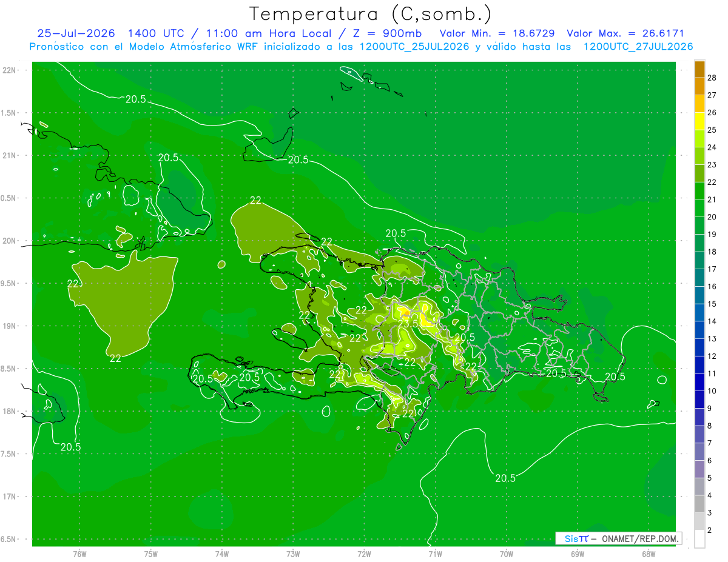Pick the green swatch between 20 and 21
Viewport: 728px width, 562px height.
click(x=699, y=208)
